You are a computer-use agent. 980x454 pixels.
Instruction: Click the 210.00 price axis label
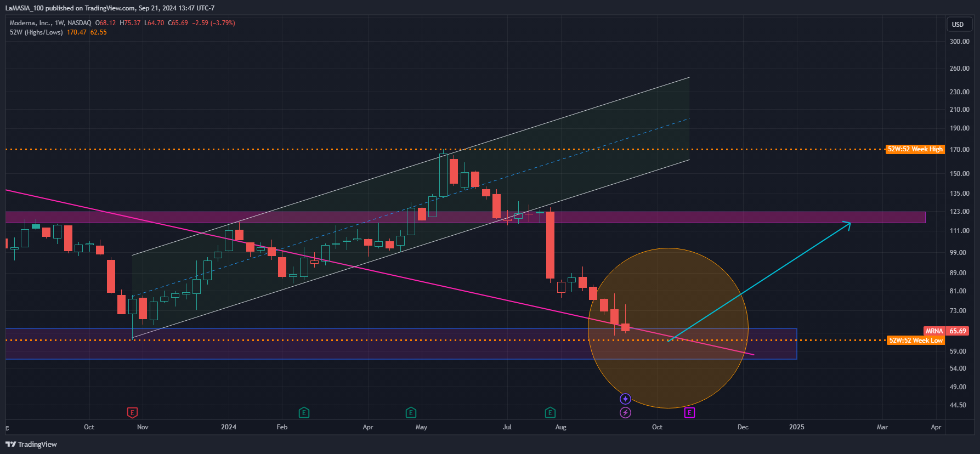[960, 110]
